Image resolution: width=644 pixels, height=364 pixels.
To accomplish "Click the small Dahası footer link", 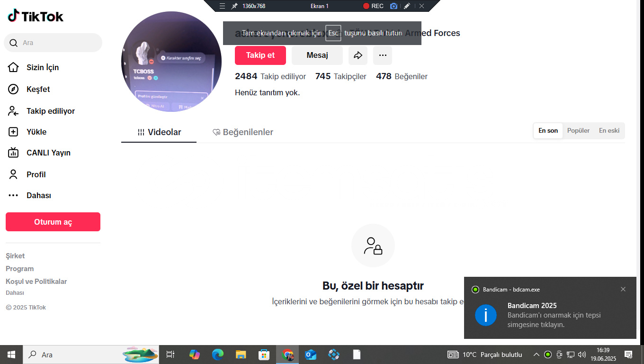I will point(15,293).
